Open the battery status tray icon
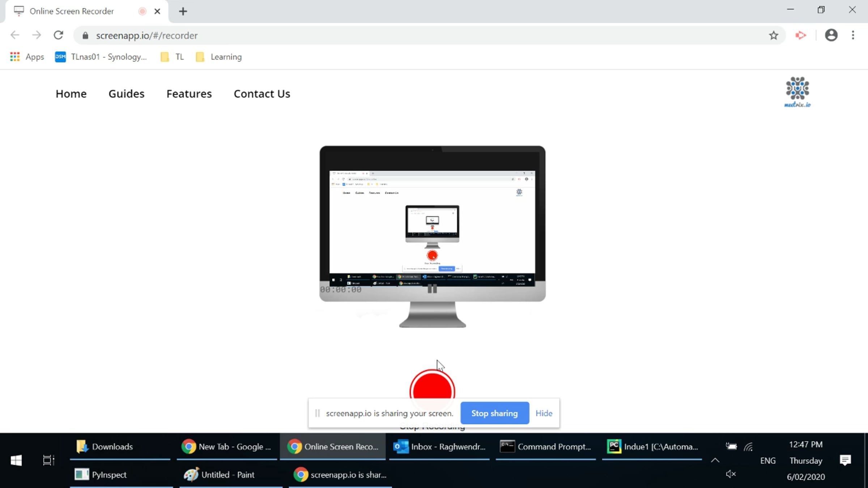The width and height of the screenshot is (868, 488). pyautogui.click(x=731, y=446)
